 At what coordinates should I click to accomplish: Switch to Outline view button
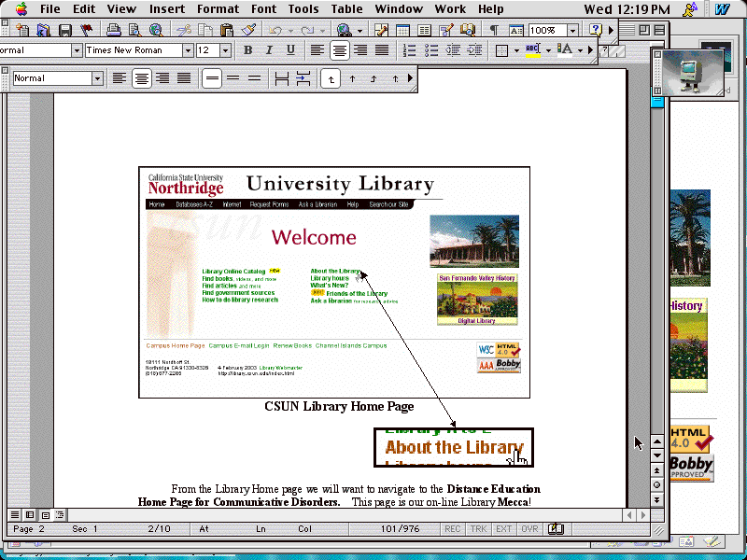[60, 515]
